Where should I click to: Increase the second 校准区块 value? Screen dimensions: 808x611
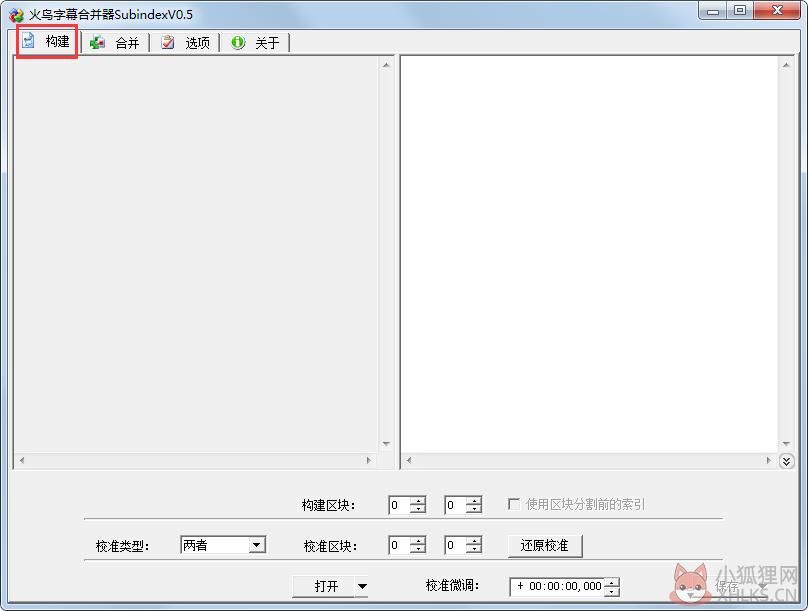(474, 541)
